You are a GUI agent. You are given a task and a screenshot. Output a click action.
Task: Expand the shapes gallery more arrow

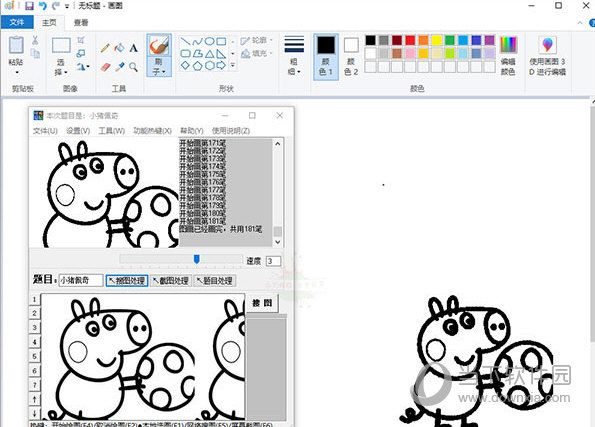[x=233, y=65]
